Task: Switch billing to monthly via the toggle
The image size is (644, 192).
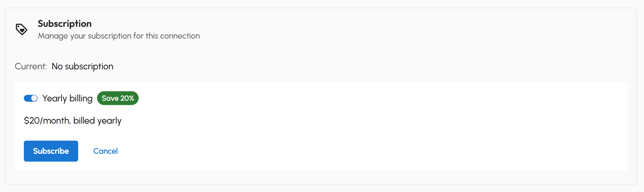Action: pyautogui.click(x=31, y=98)
